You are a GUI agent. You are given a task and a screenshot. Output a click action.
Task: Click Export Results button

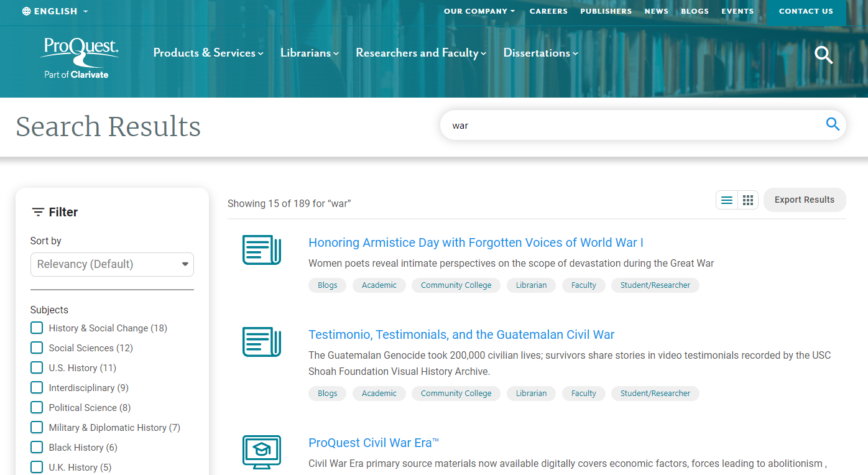click(805, 200)
